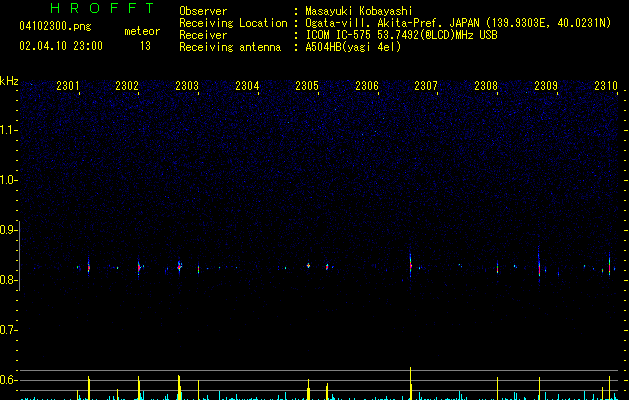Click the kHz axis unit label

pos(9,81)
